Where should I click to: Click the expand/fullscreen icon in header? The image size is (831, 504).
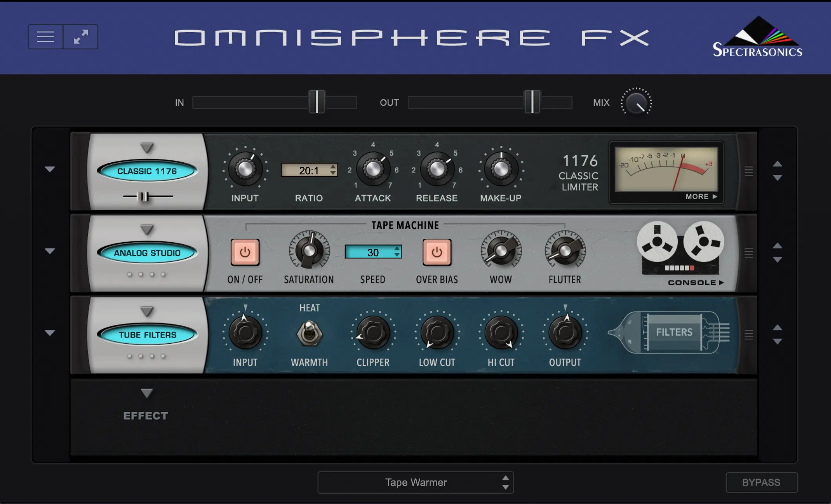click(80, 36)
